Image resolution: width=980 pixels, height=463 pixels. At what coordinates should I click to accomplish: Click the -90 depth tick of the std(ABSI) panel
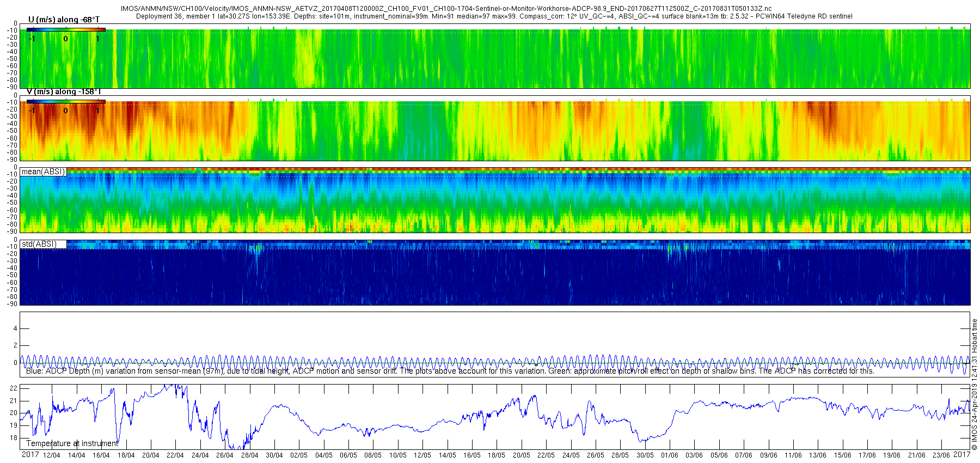pyautogui.click(x=12, y=303)
